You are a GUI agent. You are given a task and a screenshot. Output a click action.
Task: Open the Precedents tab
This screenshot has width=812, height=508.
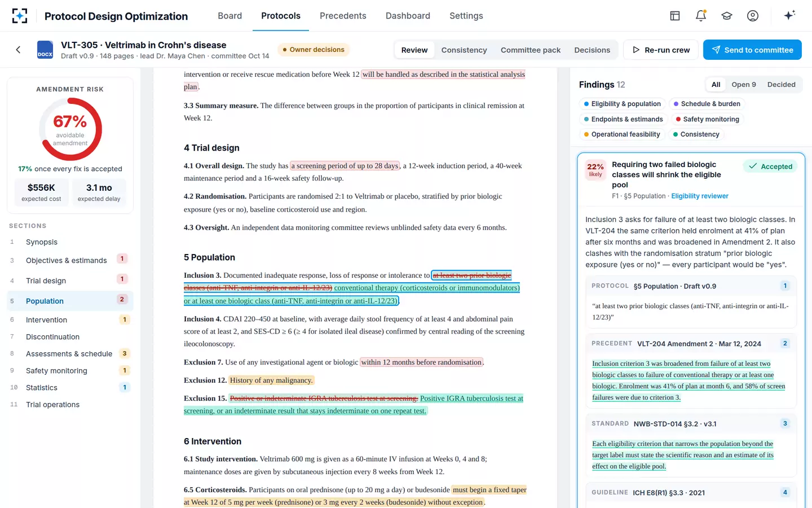pos(343,16)
